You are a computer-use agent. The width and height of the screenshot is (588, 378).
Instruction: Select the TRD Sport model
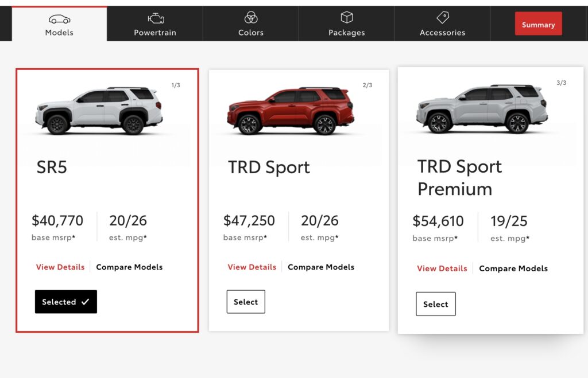coord(246,301)
